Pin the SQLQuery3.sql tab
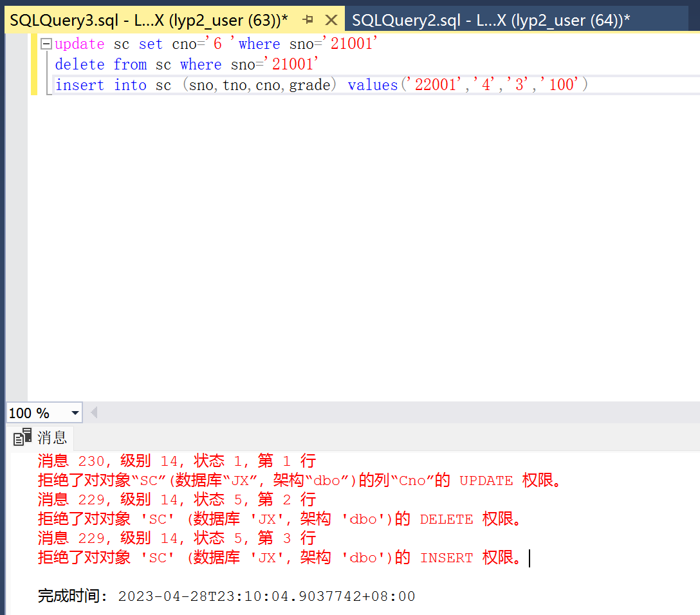 pos(308,19)
